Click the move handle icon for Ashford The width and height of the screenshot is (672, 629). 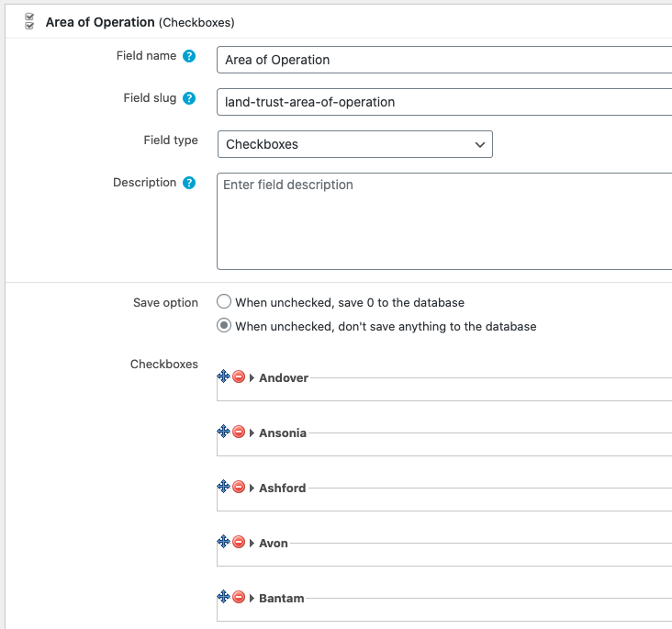(x=223, y=487)
